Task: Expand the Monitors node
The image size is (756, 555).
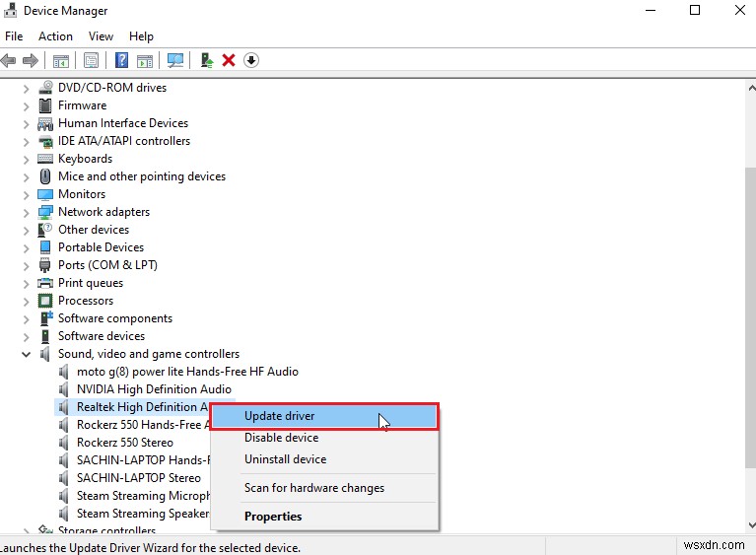Action: pyautogui.click(x=26, y=195)
